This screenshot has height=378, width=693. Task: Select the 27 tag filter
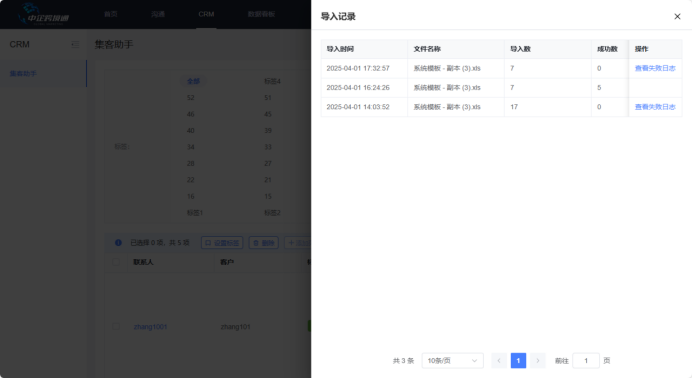268,164
